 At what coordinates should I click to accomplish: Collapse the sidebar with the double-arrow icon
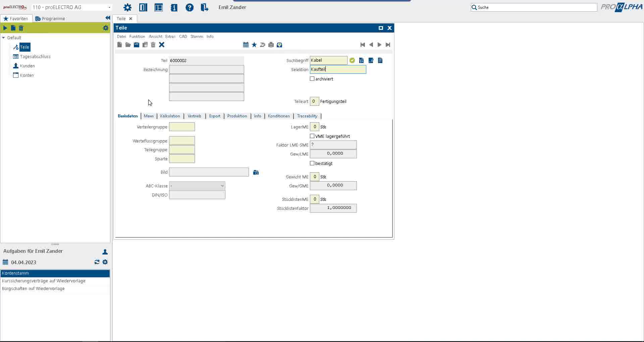108,18
